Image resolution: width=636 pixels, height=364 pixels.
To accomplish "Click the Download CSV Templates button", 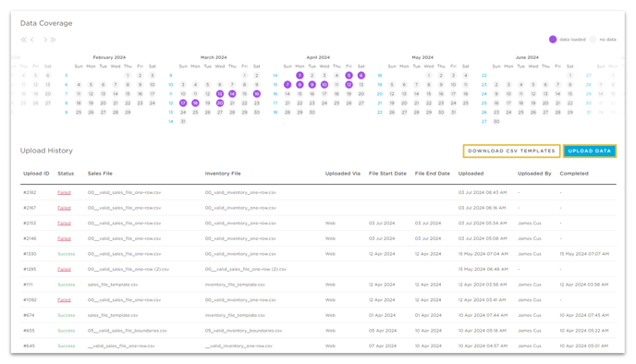I will coord(511,151).
